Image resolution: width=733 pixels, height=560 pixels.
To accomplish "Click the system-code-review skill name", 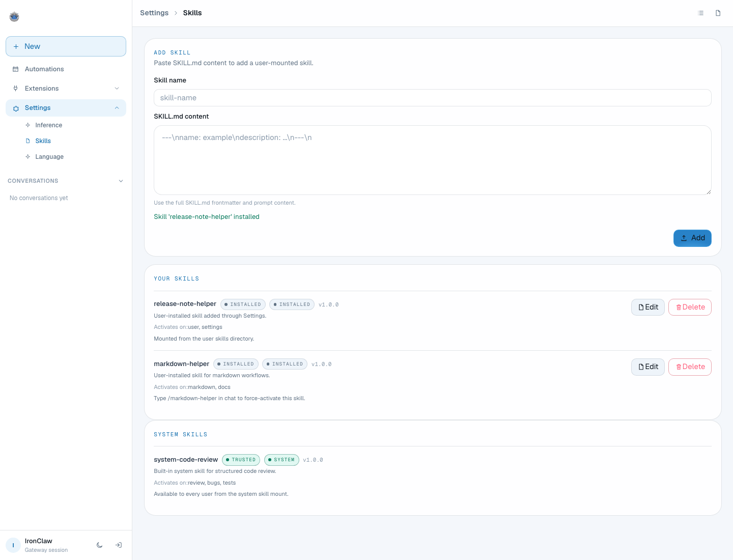I will click(x=186, y=460).
